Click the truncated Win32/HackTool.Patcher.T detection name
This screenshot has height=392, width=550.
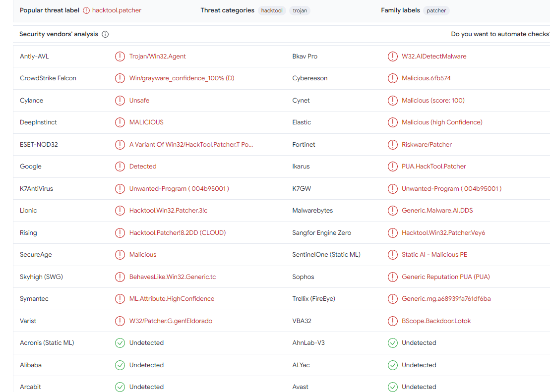coord(191,144)
